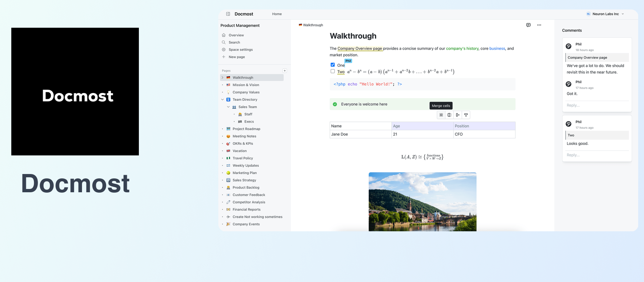Open the Travel Policy page
The height and width of the screenshot is (282, 644).
pos(243,158)
